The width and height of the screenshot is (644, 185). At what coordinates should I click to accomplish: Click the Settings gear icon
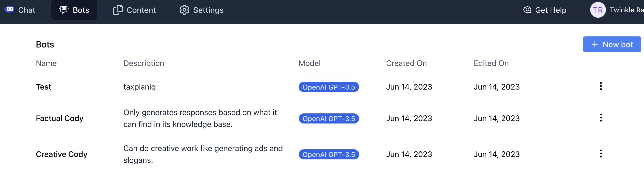184,10
